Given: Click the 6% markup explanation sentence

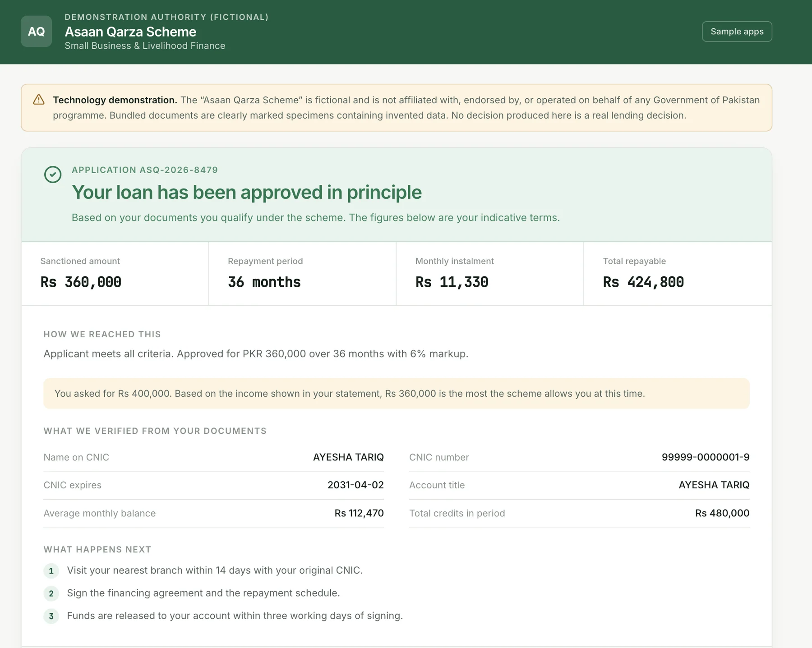Looking at the screenshot, I should click(256, 354).
